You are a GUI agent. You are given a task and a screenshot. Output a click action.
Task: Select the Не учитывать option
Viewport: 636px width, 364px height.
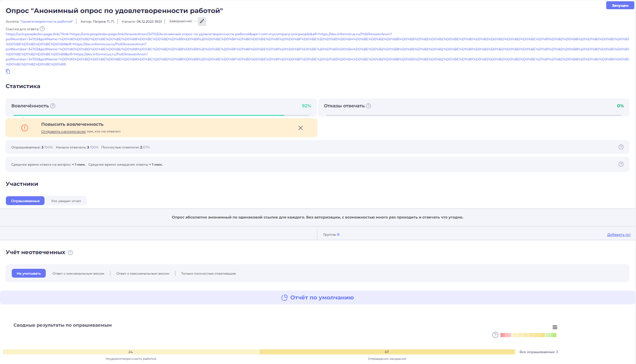pos(29,273)
